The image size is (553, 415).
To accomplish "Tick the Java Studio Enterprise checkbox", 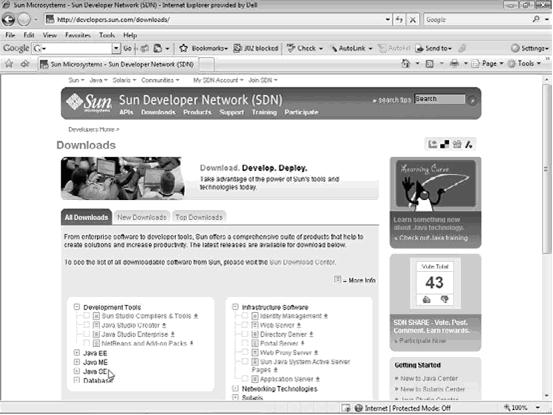I will point(86,334).
